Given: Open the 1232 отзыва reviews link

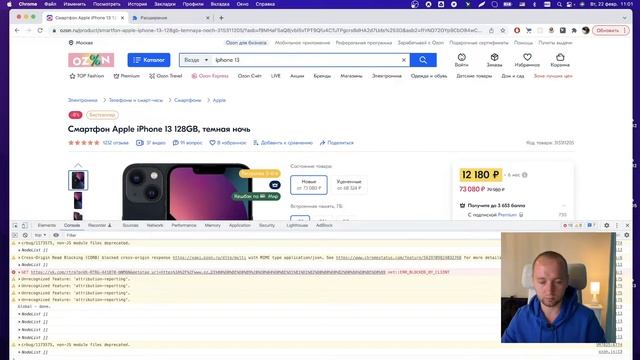Looking at the screenshot, I should coord(116,143).
